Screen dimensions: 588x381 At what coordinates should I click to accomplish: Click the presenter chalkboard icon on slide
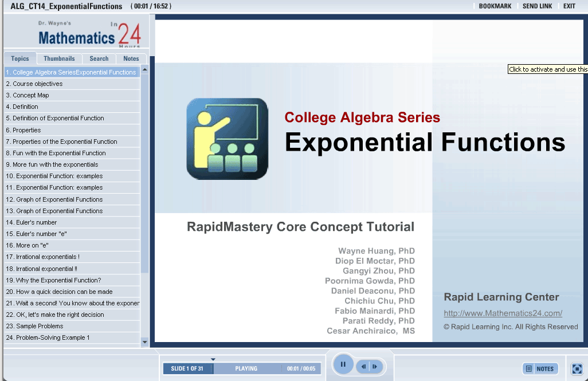coord(227,139)
